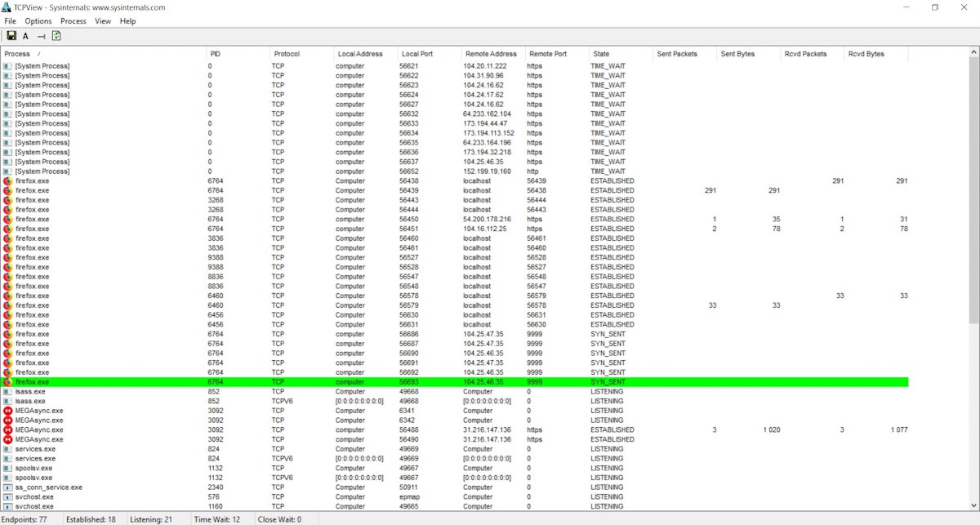This screenshot has width=980, height=525.
Task: Open the Options menu
Action: click(x=38, y=21)
